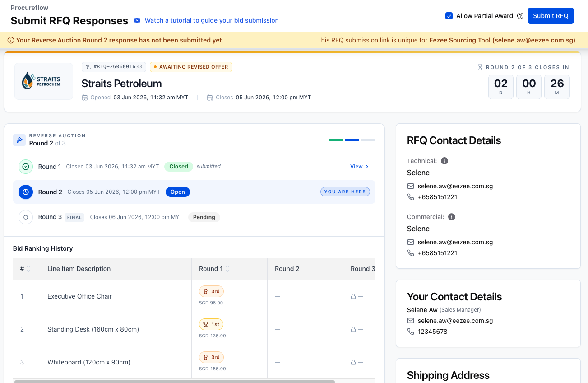The image size is (588, 383).
Task: Click the Round 2 Open status pill
Action: [178, 192]
